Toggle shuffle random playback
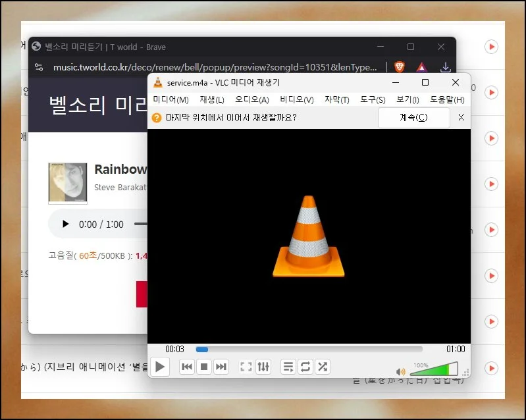The width and height of the screenshot is (526, 420). coord(323,367)
